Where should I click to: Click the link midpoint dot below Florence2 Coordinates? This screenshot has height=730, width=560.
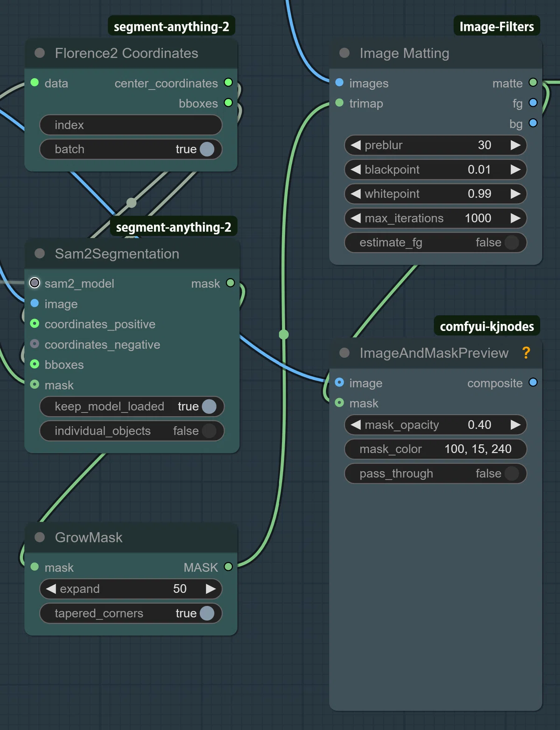point(132,203)
